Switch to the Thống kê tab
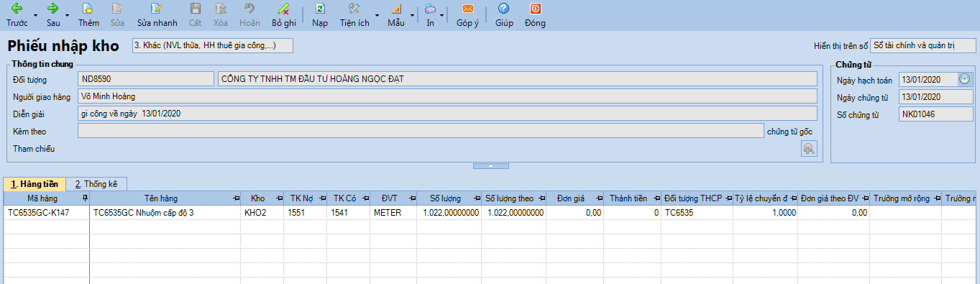Image resolution: width=980 pixels, height=284 pixels. pyautogui.click(x=96, y=184)
